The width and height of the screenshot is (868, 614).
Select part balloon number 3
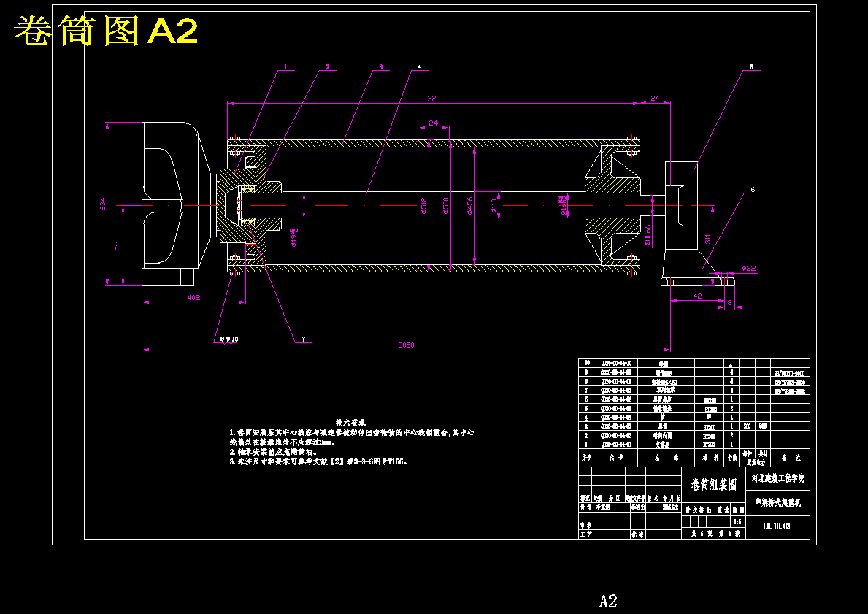380,67
